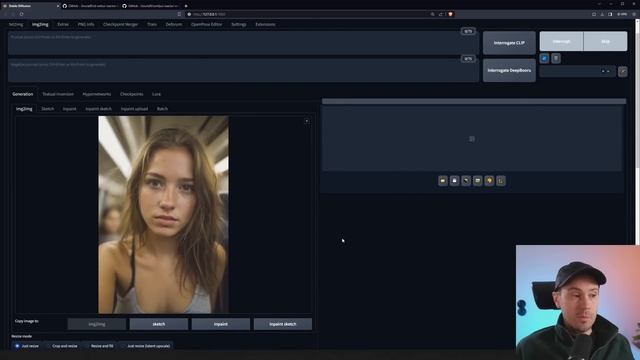Open the Settings tab
Image resolution: width=640 pixels, height=360 pixels.
pos(239,24)
